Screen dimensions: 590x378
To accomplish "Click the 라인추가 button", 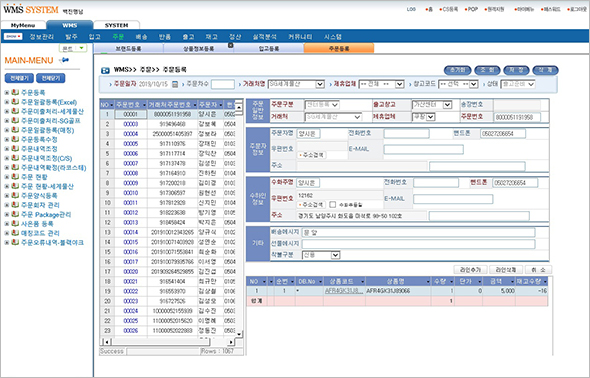I will [x=470, y=270].
